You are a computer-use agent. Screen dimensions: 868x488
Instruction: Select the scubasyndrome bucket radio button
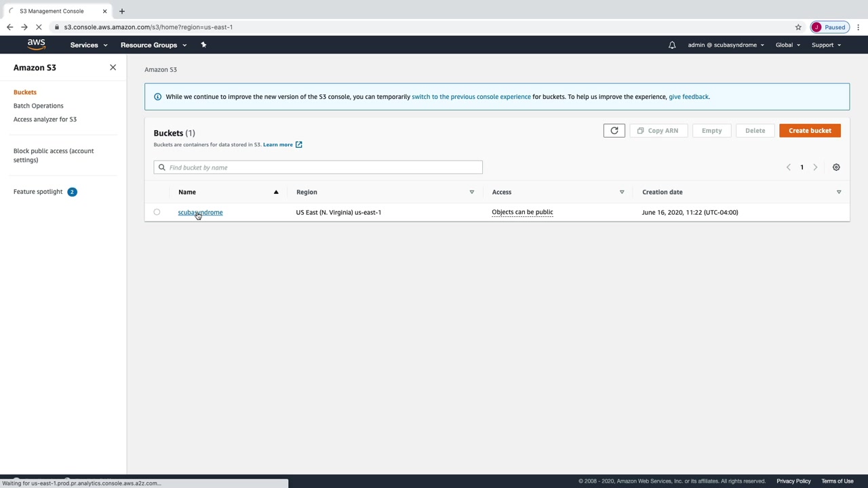[x=157, y=212]
